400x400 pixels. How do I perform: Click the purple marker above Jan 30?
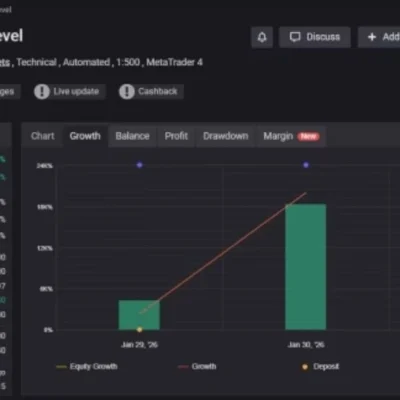pos(306,165)
